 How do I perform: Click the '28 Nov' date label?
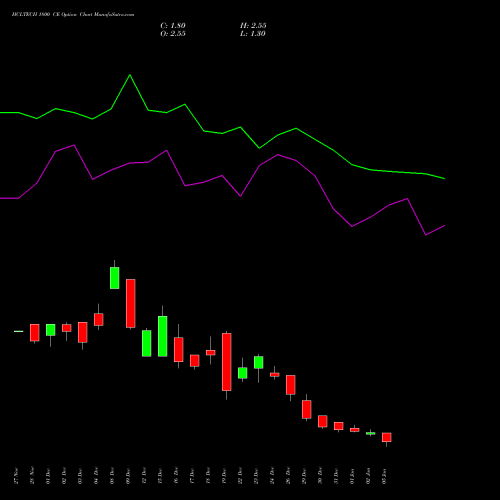32,476
